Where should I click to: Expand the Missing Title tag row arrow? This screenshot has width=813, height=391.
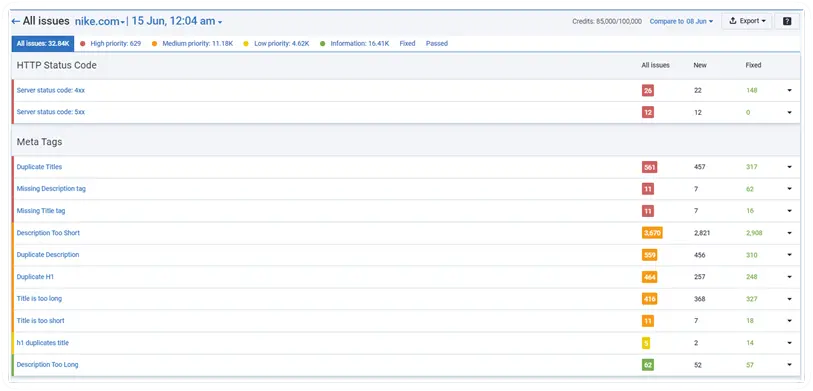789,211
